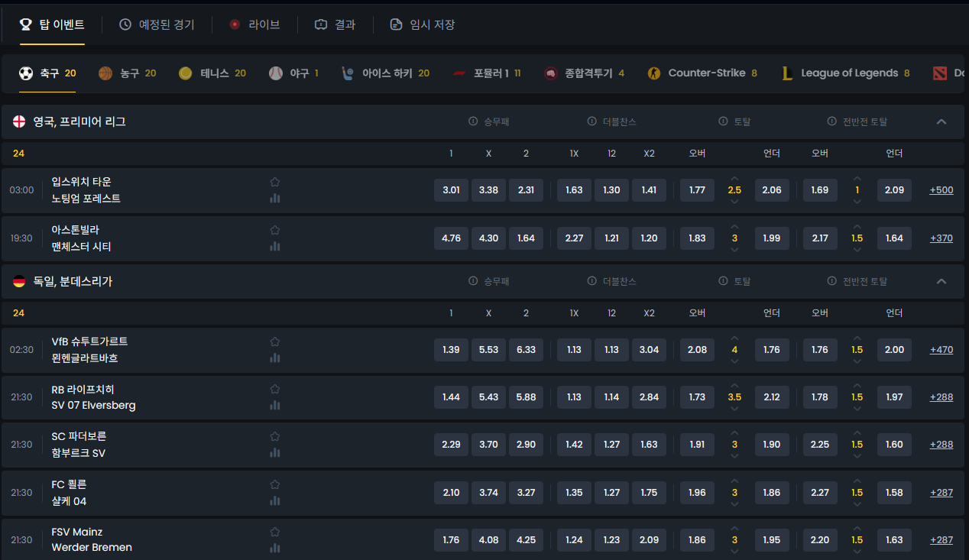
Task: Favorite the 입스위치 타운 match star icon
Action: click(x=275, y=182)
